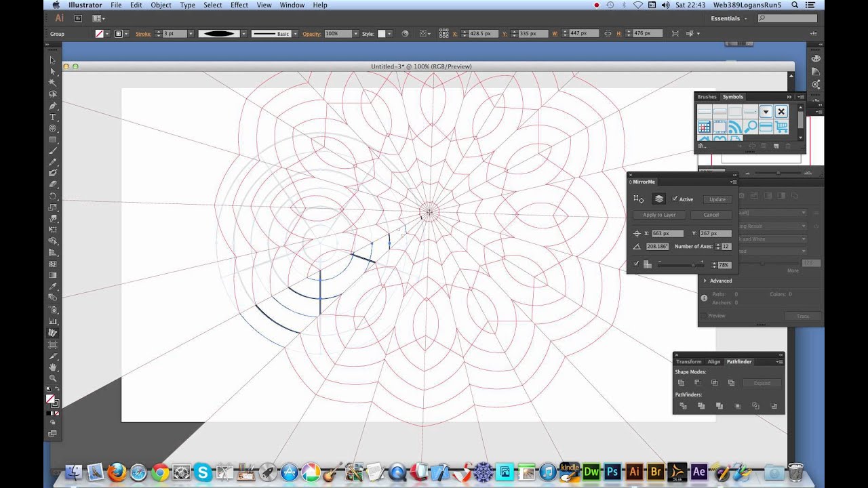
Task: Toggle the MirrorMe opacity checkbox
Action: (636, 264)
